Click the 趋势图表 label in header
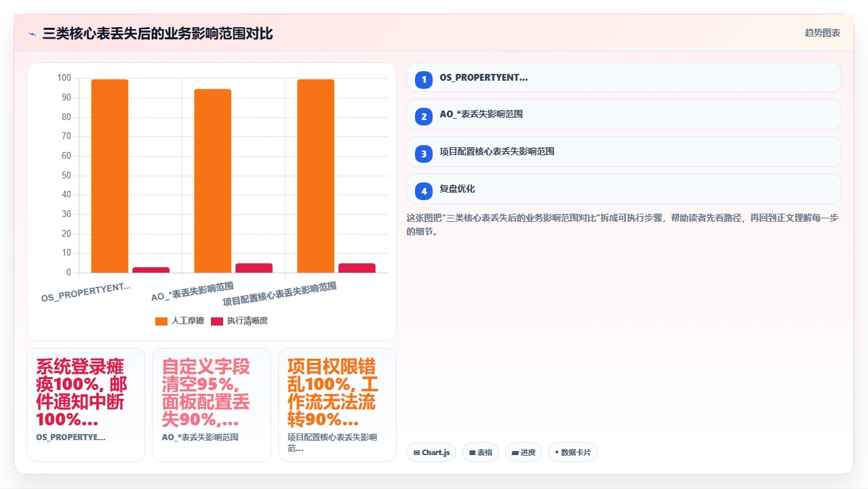Screen dimensions: 868x489 823,33
